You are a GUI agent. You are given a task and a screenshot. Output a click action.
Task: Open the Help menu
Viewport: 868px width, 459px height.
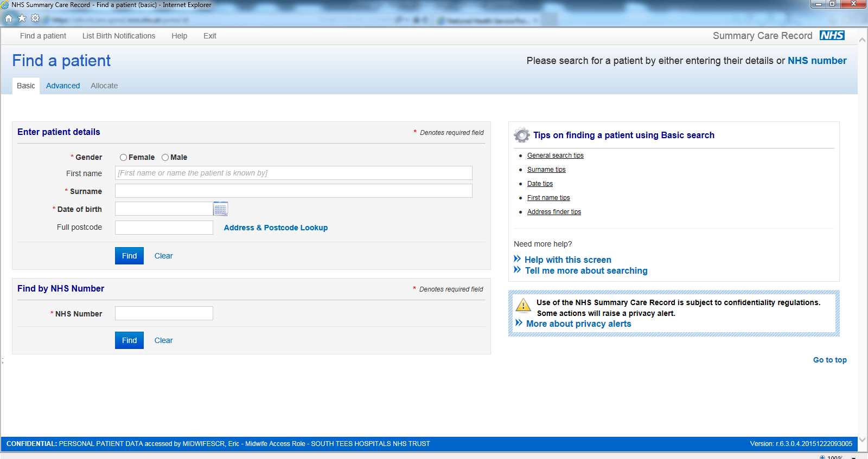pos(179,36)
